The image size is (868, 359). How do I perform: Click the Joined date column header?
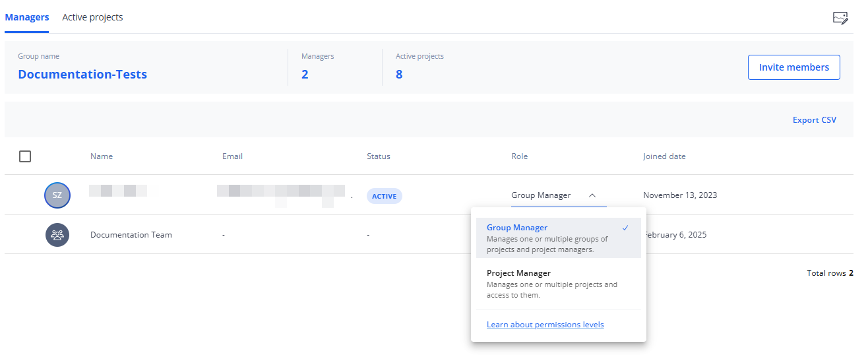point(664,156)
